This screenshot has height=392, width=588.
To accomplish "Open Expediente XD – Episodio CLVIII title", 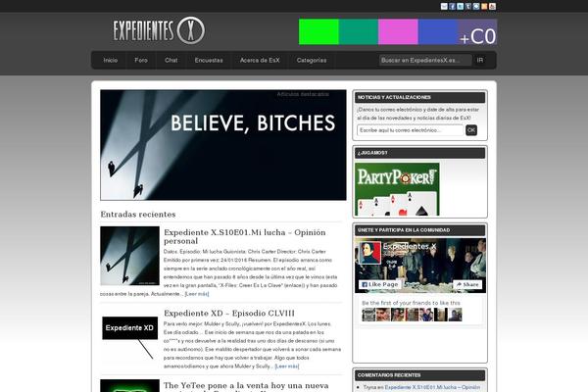I will (x=229, y=314).
